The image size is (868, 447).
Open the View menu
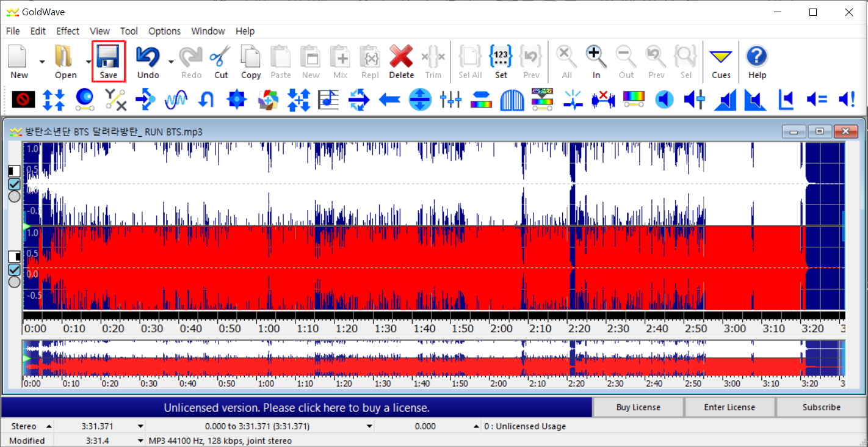coord(99,31)
